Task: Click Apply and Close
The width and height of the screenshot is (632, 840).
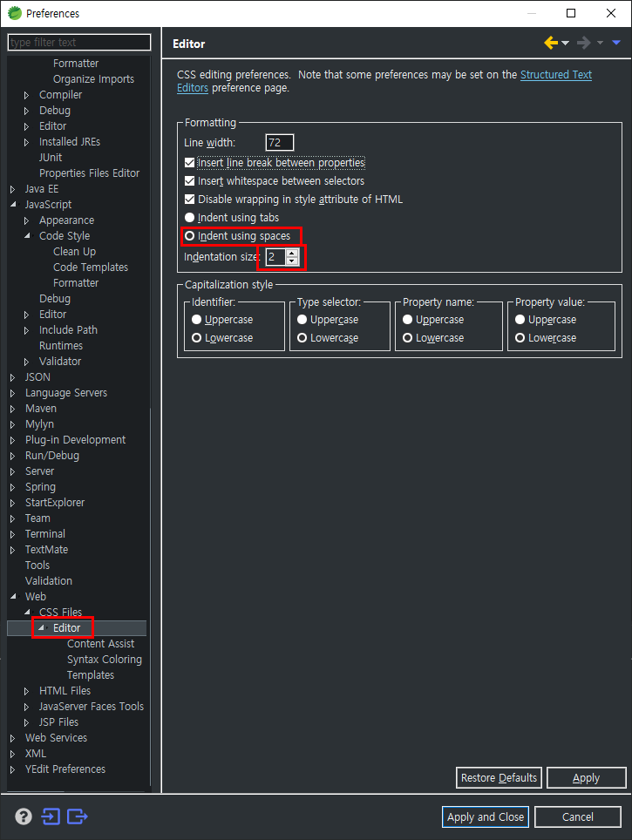Action: [x=486, y=816]
